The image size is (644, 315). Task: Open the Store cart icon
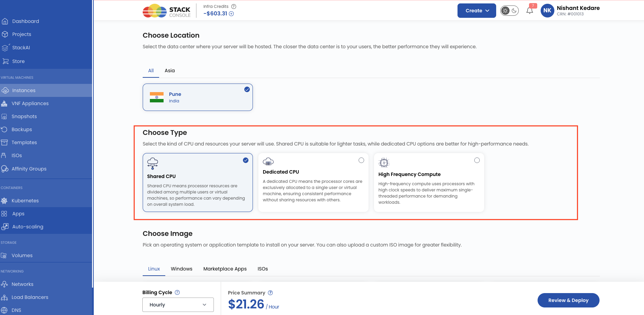tap(5, 61)
